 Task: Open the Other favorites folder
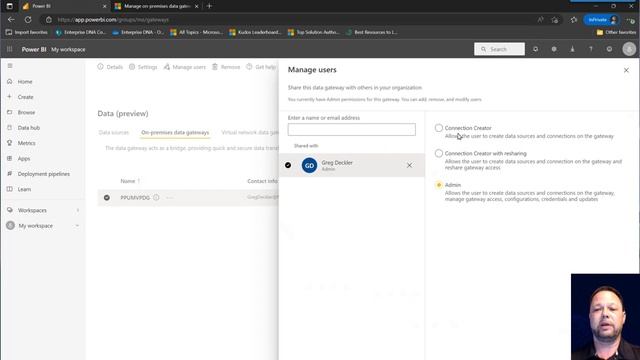pos(616,32)
